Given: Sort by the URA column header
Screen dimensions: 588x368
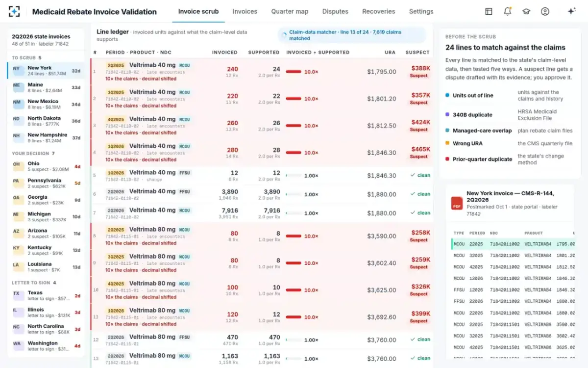Looking at the screenshot, I should (x=390, y=52).
